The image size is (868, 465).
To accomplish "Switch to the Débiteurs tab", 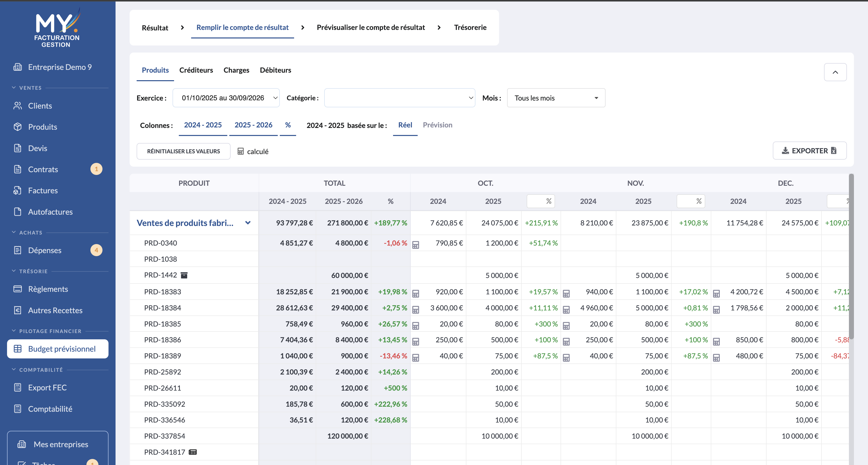I will tap(275, 70).
